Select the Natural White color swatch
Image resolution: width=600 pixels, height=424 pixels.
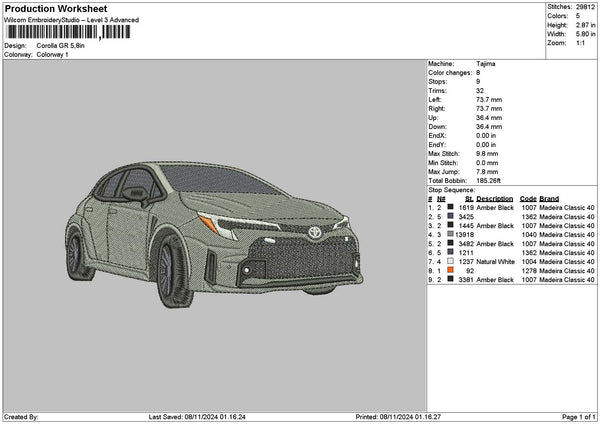pyautogui.click(x=450, y=261)
